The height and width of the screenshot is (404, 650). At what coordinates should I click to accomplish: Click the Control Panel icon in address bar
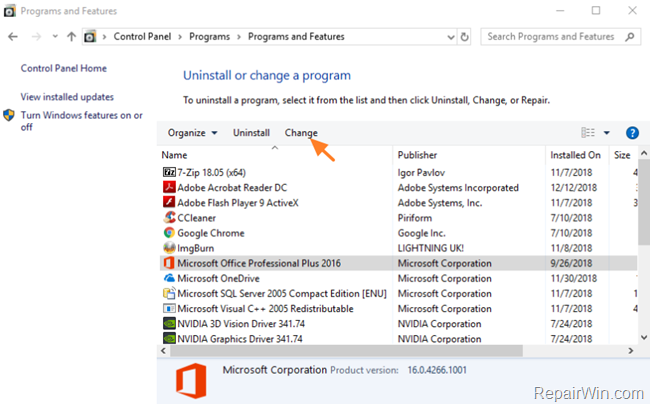(90, 37)
